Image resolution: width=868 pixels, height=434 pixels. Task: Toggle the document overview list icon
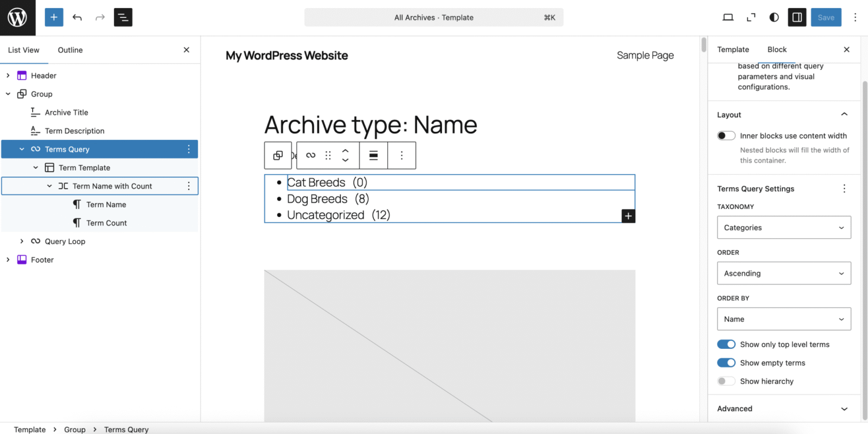point(123,17)
